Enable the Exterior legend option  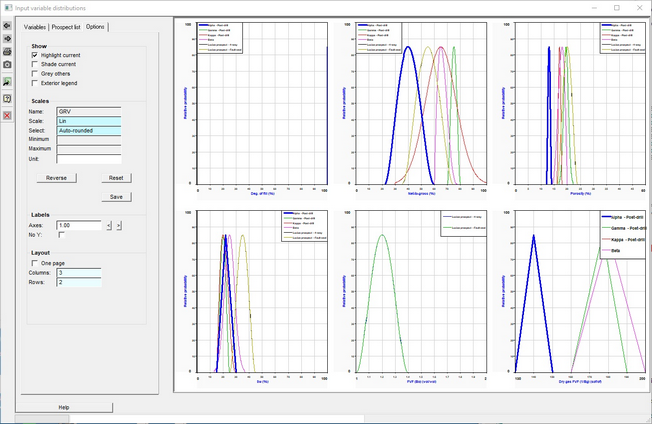36,82
